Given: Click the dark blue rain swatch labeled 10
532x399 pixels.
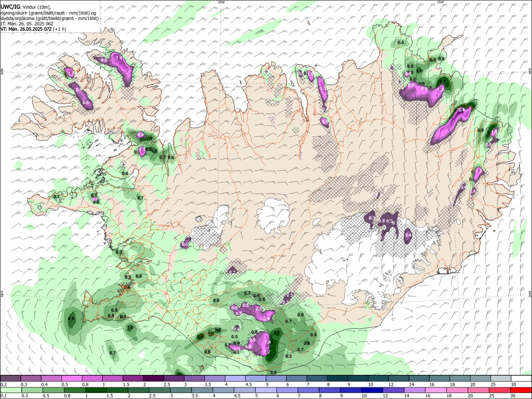Looking at the screenshot, I should (372, 390).
